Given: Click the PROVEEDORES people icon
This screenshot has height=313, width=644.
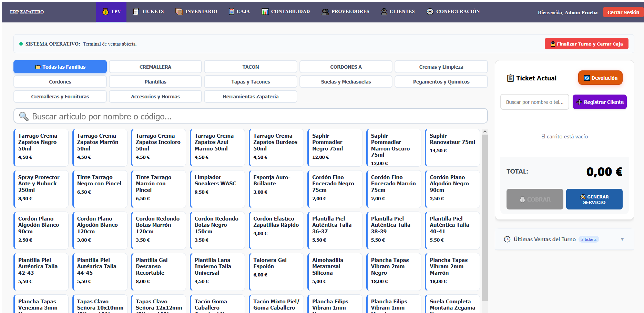Looking at the screenshot, I should (325, 12).
